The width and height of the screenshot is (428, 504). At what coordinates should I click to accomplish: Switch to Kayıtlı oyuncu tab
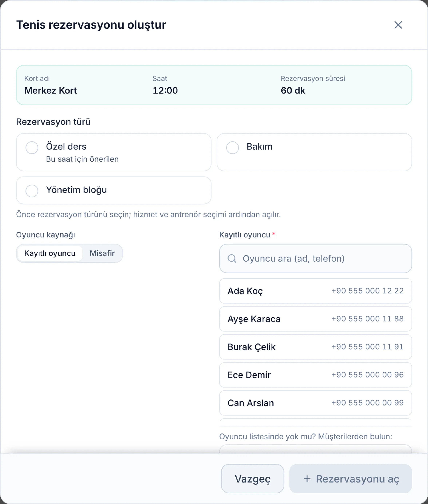pos(50,253)
